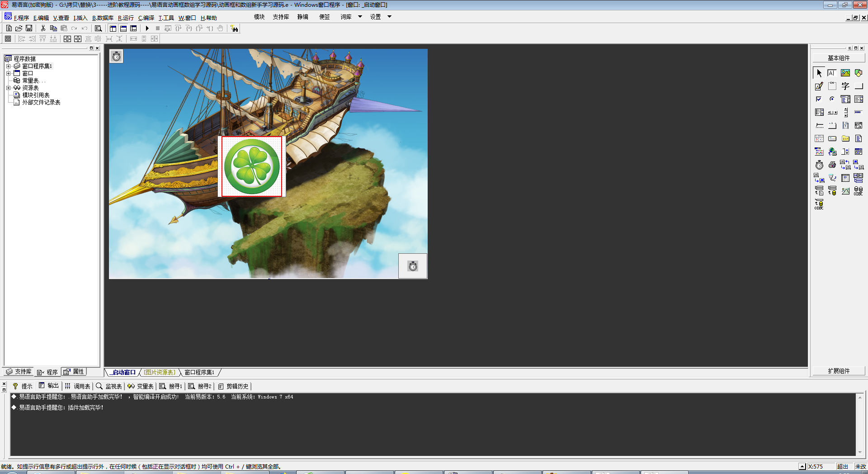868x474 pixels.
Task: Expand the 窗口 tree node
Action: (8, 73)
